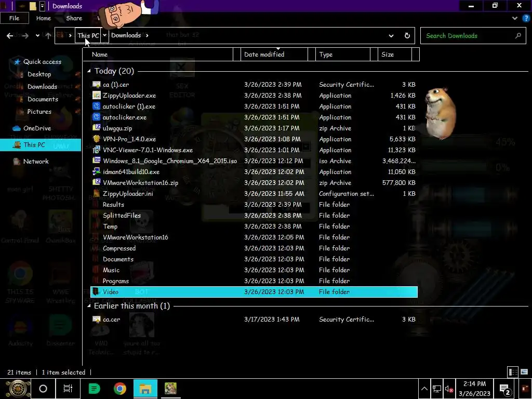532x399 pixels.
Task: Collapse the Today (20) group
Action: coord(89,71)
